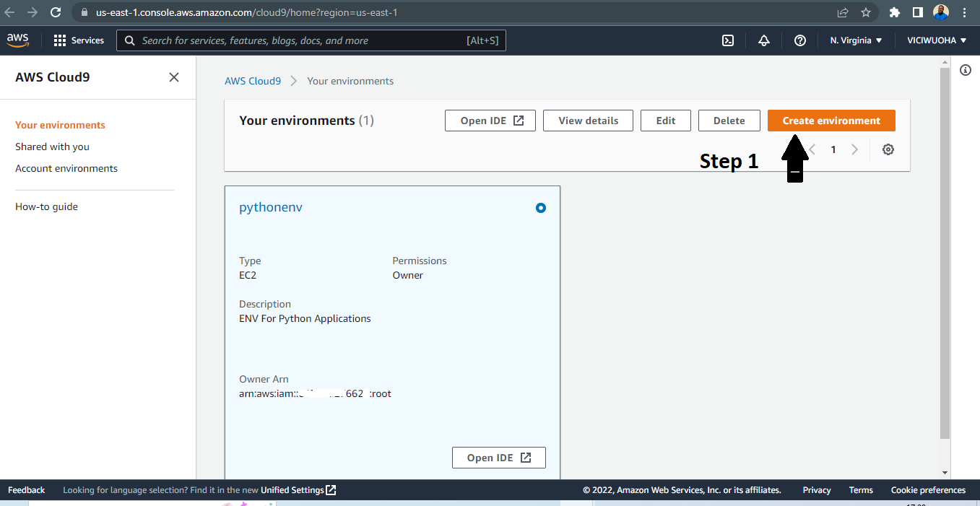Open the help question mark icon
Image resolution: width=980 pixels, height=506 pixels.
point(800,40)
